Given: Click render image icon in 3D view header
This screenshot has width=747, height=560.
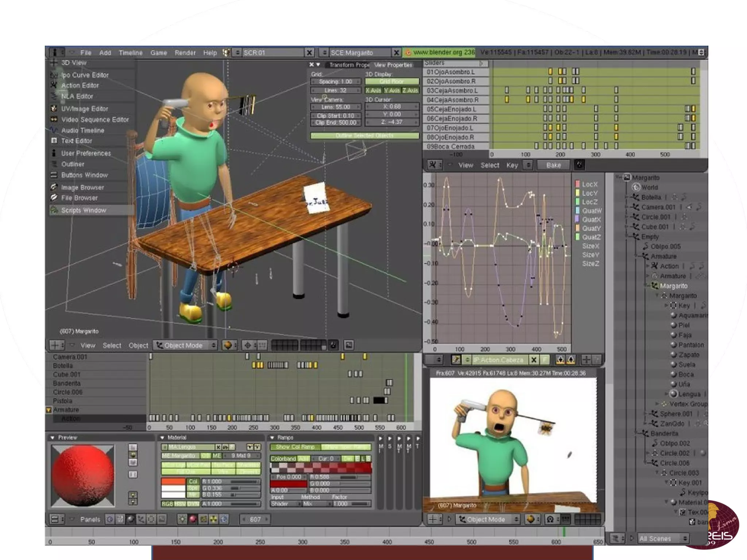Looking at the screenshot, I should 349,345.
